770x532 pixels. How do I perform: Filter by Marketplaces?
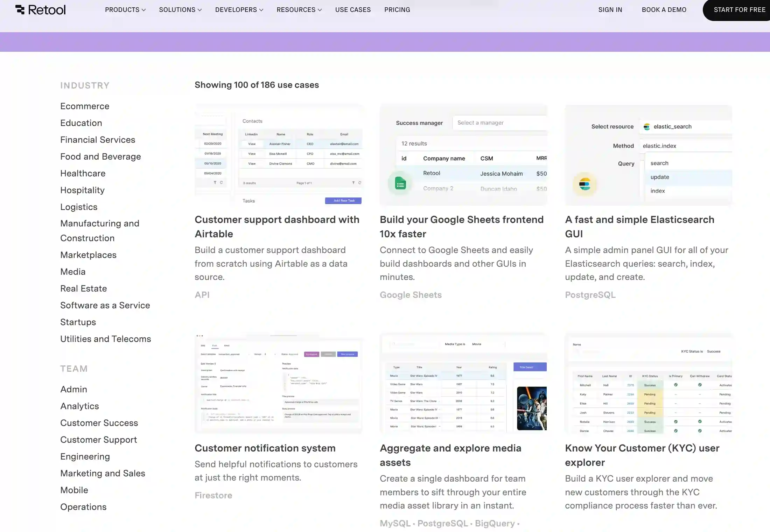(88, 255)
